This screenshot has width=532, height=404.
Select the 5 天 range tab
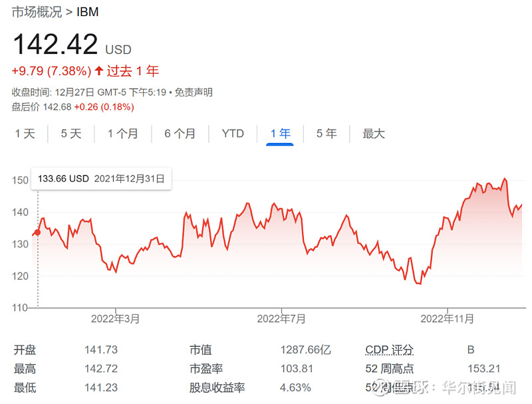71,134
